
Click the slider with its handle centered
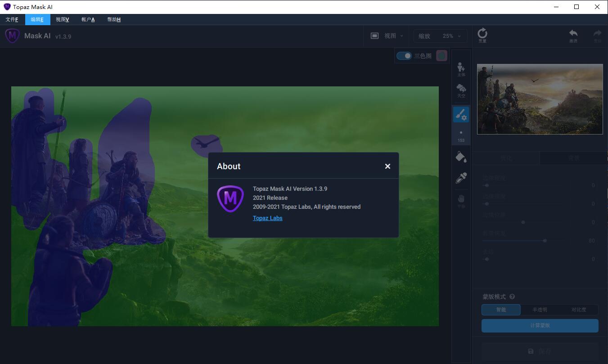click(x=523, y=222)
